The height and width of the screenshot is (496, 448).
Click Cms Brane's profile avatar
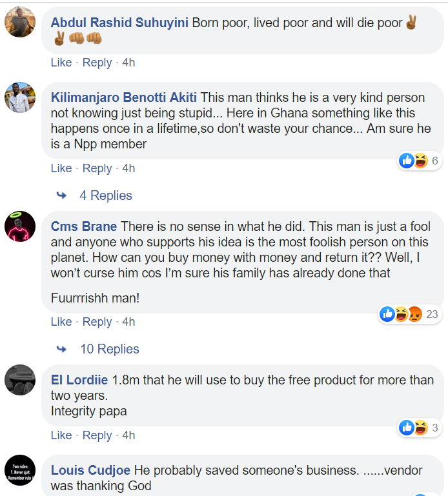point(20,226)
